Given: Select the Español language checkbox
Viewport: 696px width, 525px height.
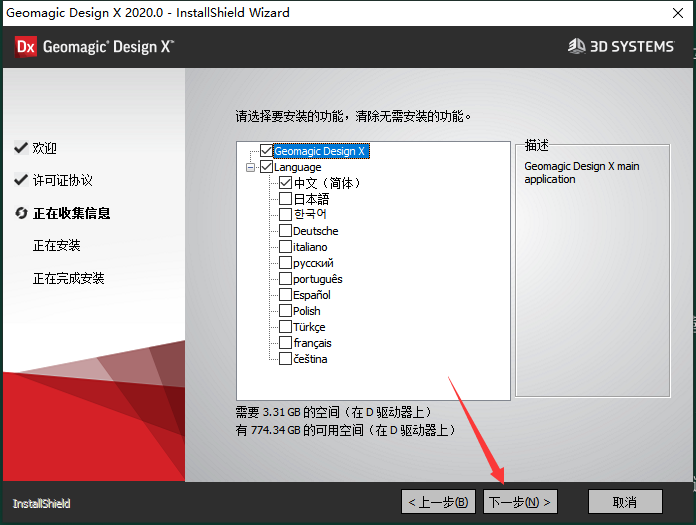Looking at the screenshot, I should [x=285, y=295].
